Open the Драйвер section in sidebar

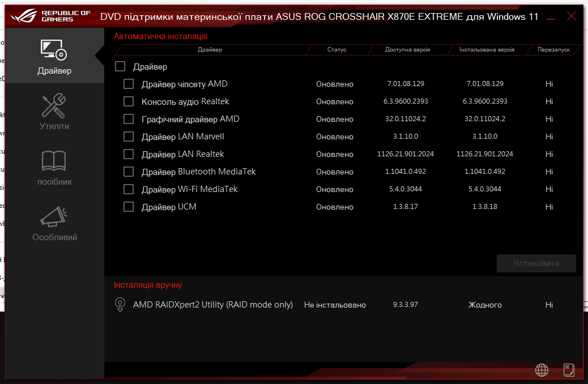(54, 56)
